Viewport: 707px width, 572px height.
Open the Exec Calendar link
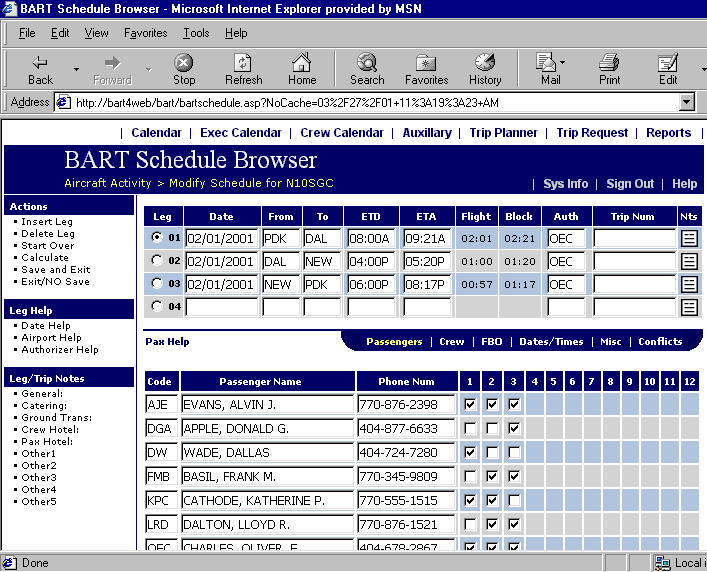(241, 133)
